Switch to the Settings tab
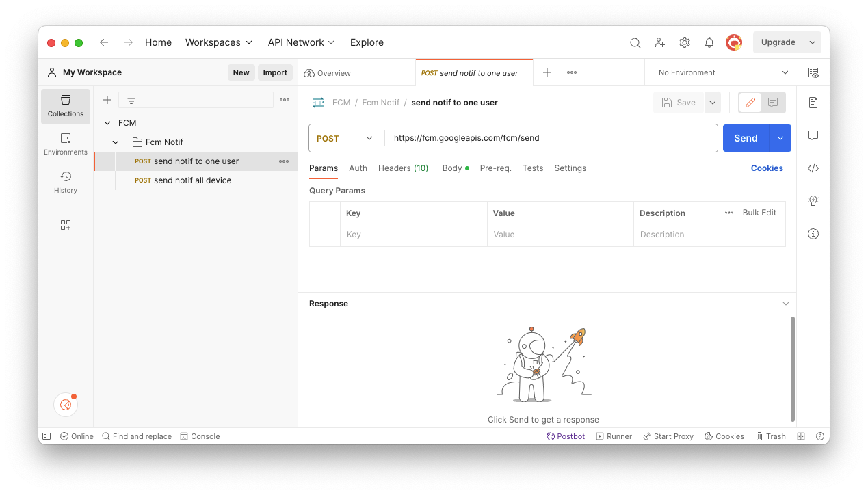 pyautogui.click(x=570, y=168)
